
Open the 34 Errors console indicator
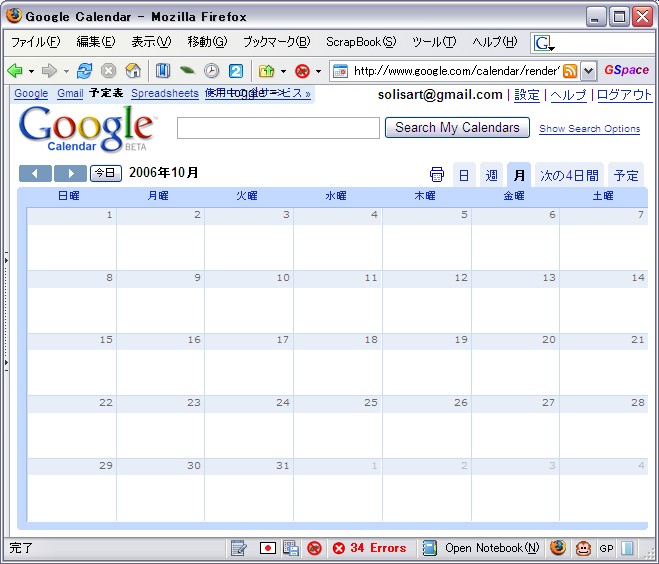tap(369, 548)
